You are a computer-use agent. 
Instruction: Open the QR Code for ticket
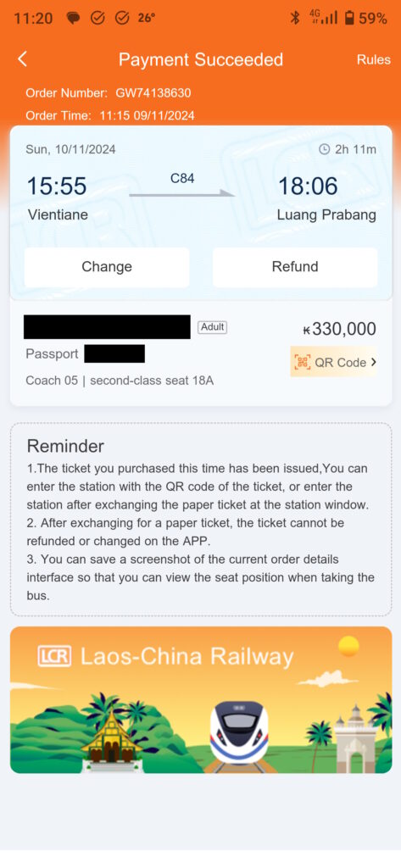point(333,362)
